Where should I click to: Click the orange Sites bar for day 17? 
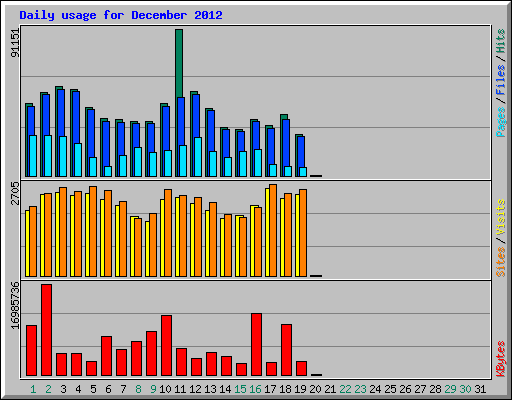(x=273, y=231)
